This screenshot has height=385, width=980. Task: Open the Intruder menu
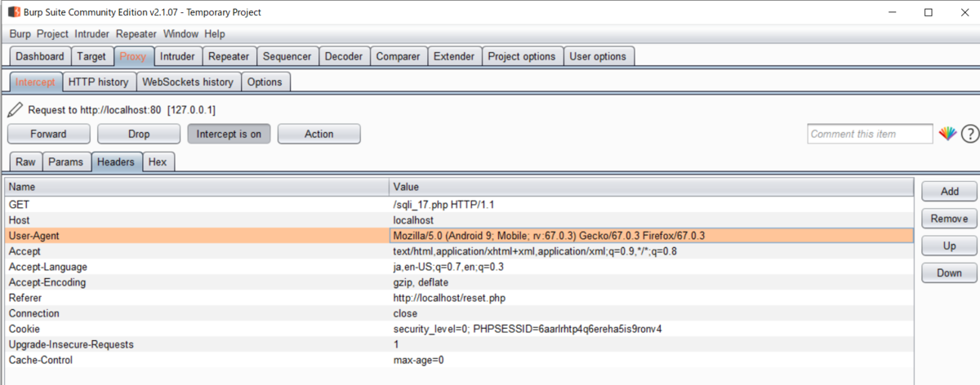tap(92, 34)
